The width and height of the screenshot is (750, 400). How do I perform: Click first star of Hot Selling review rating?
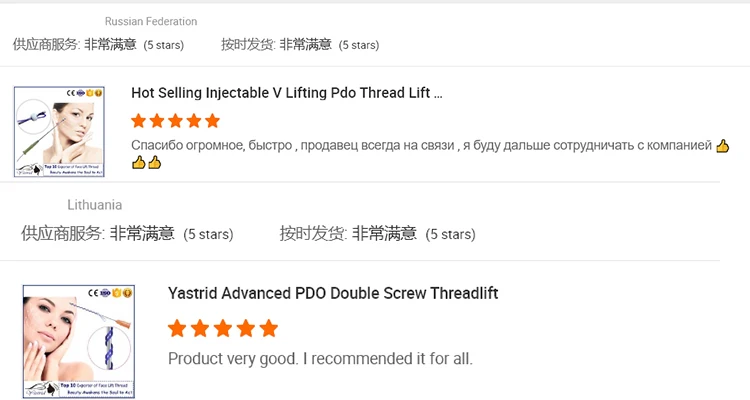pos(139,121)
